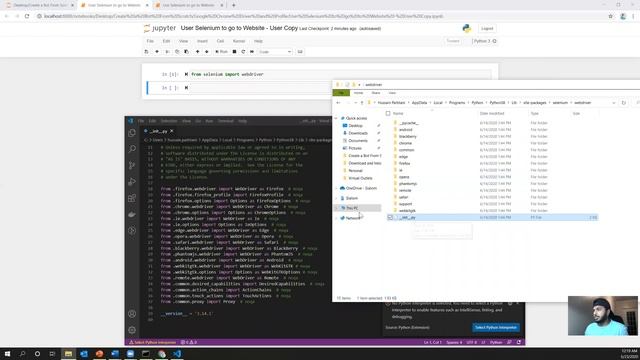Screen dimensions: 640x360
Task: Open Visual Studio Code from the taskbar
Action: [177, 354]
